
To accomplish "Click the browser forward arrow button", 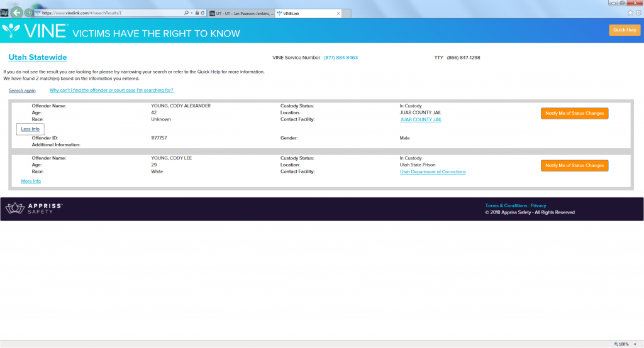I will click(28, 13).
